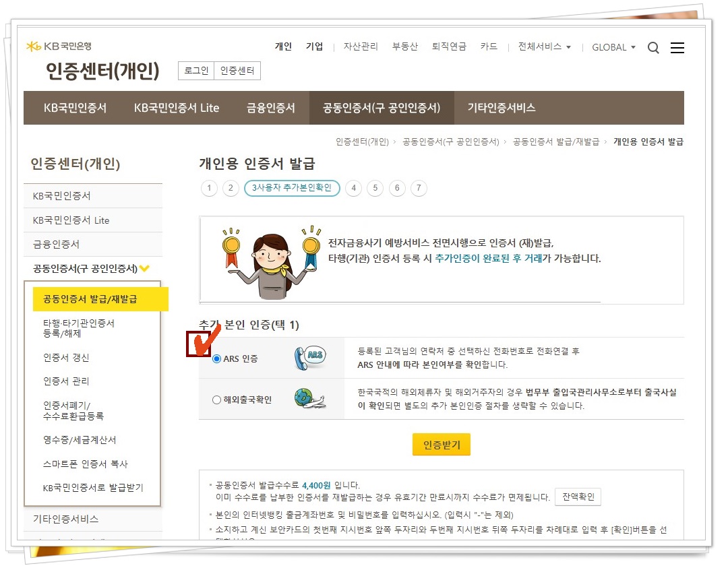Open the 기타인증서비스 main tab
The height and width of the screenshot is (568, 728).
[x=502, y=108]
